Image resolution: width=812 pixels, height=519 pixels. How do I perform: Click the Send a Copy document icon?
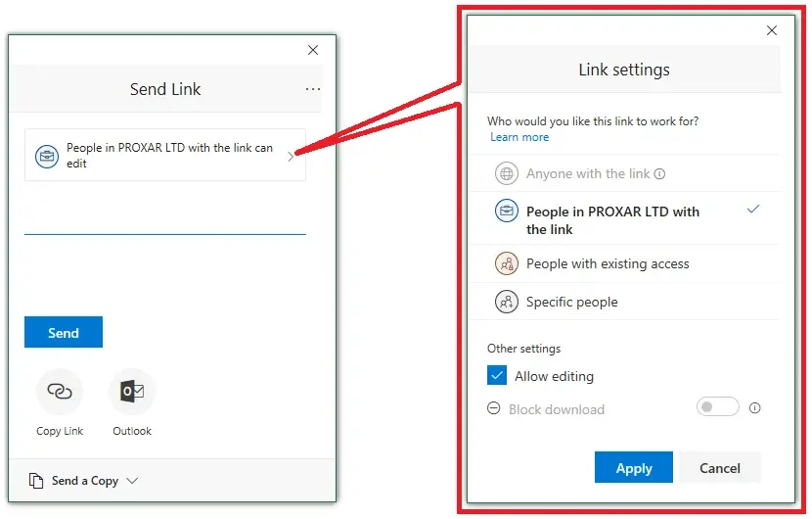click(x=36, y=481)
